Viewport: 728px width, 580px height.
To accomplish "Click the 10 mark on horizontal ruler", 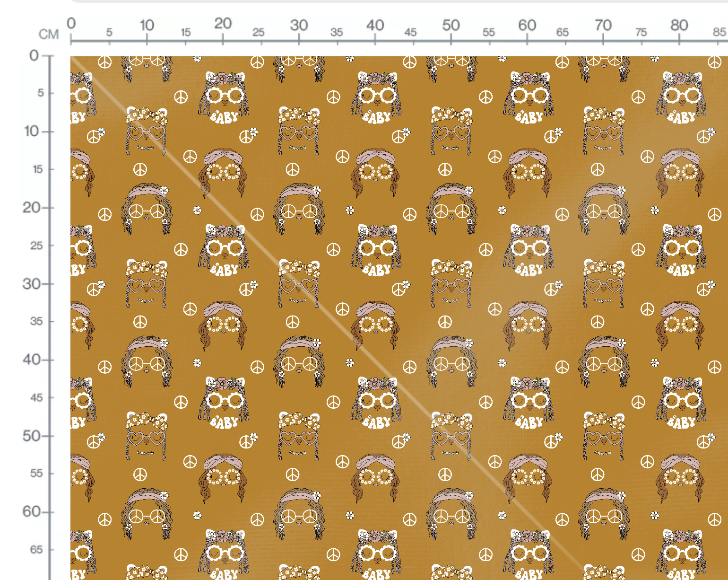I will click(x=147, y=25).
